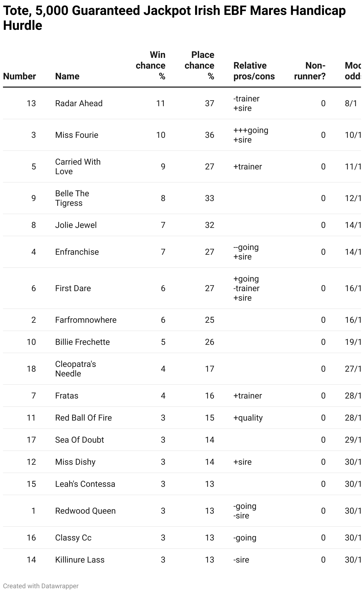This screenshot has height=593, width=364.
Task: Select the Redwood Queen row name
Action: [x=85, y=511]
